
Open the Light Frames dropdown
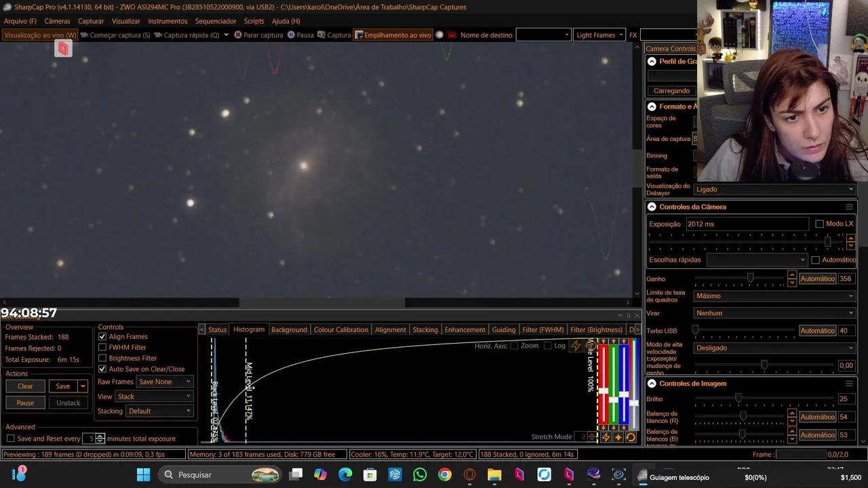click(599, 35)
